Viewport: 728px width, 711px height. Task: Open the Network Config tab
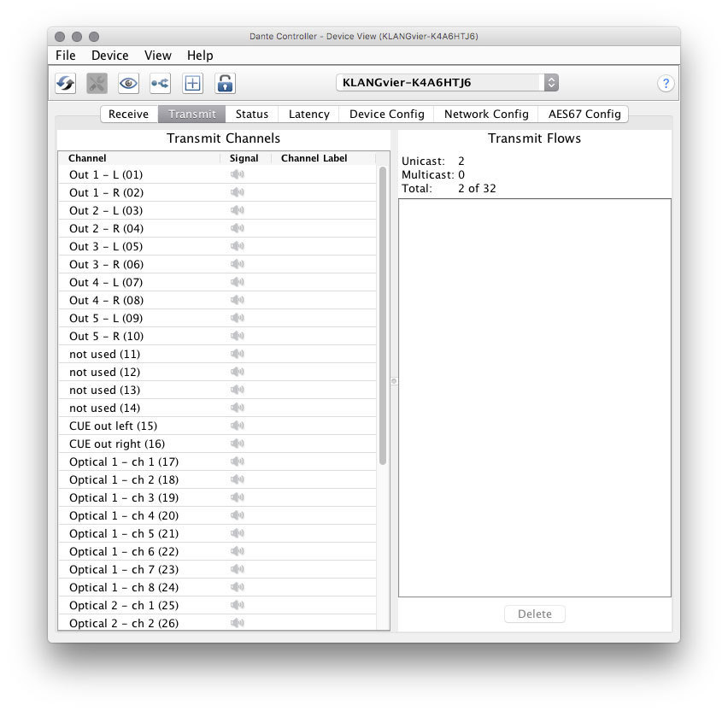[486, 115]
